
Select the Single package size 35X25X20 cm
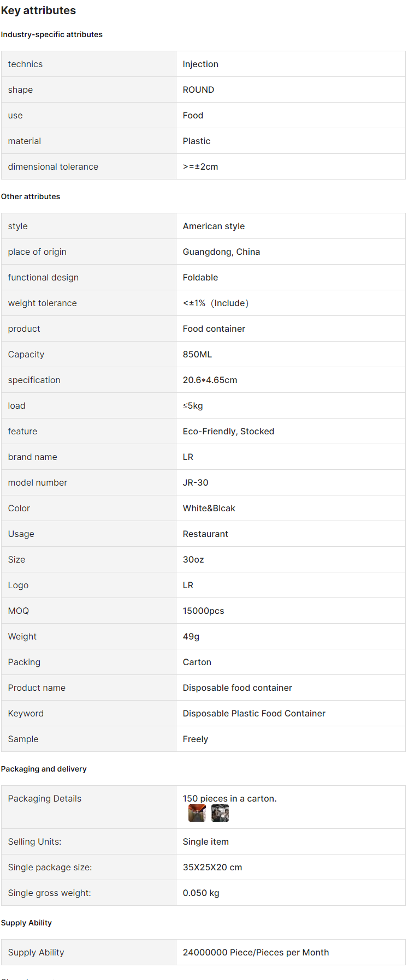coord(212,867)
